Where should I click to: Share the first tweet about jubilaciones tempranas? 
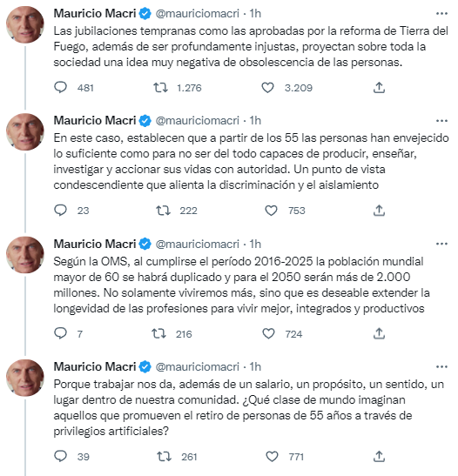(x=379, y=88)
